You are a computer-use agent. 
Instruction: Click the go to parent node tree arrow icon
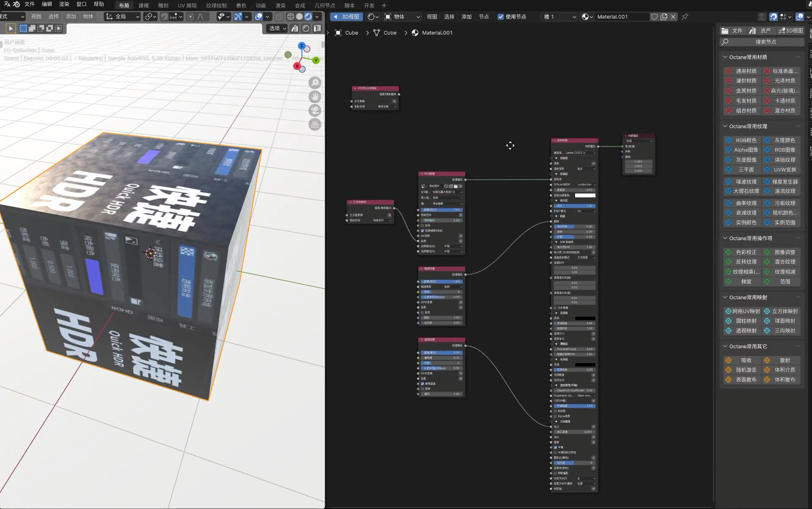coord(762,16)
